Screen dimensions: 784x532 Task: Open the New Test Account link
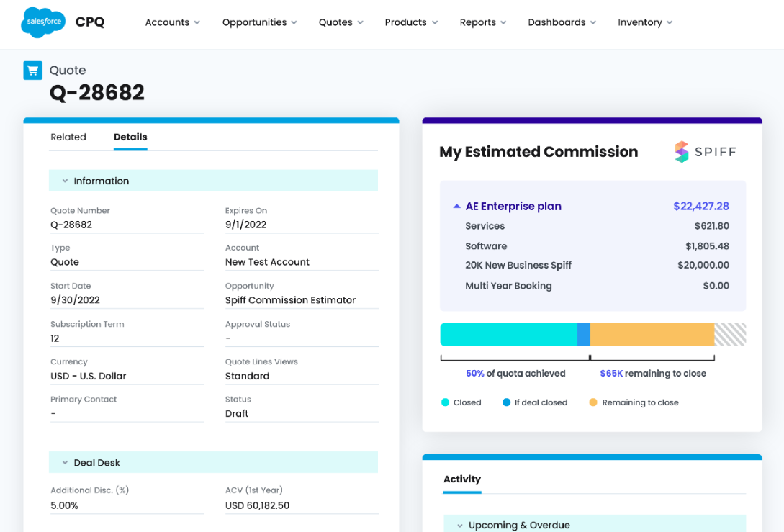267,262
